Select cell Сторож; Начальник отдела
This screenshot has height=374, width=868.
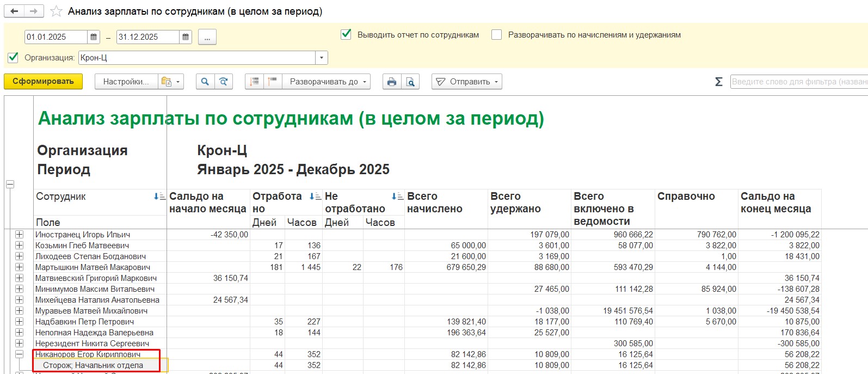click(100, 365)
